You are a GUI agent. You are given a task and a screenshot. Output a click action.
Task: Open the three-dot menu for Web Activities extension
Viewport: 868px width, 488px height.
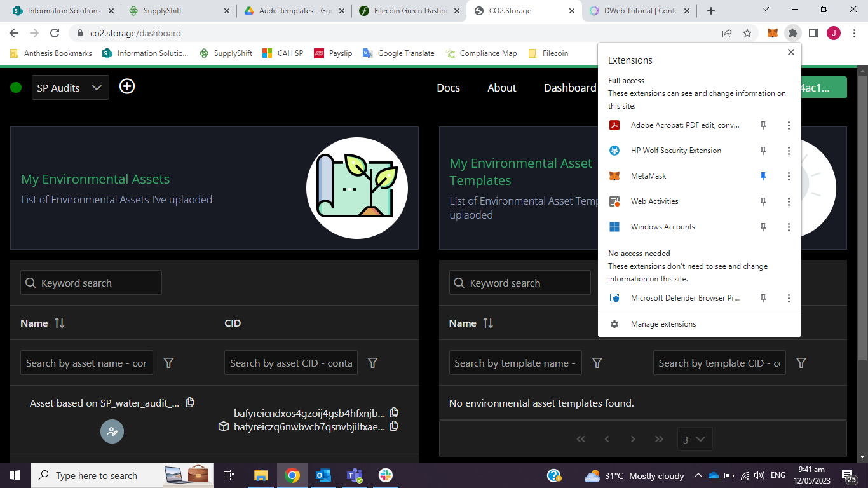pos(789,201)
